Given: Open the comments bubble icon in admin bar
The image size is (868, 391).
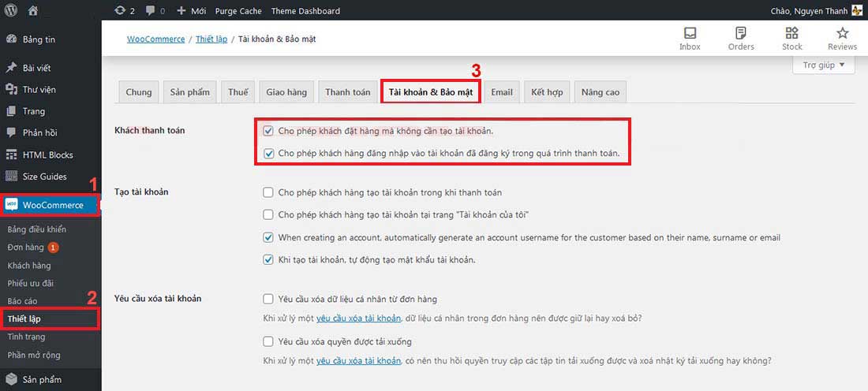Looking at the screenshot, I should (x=150, y=10).
